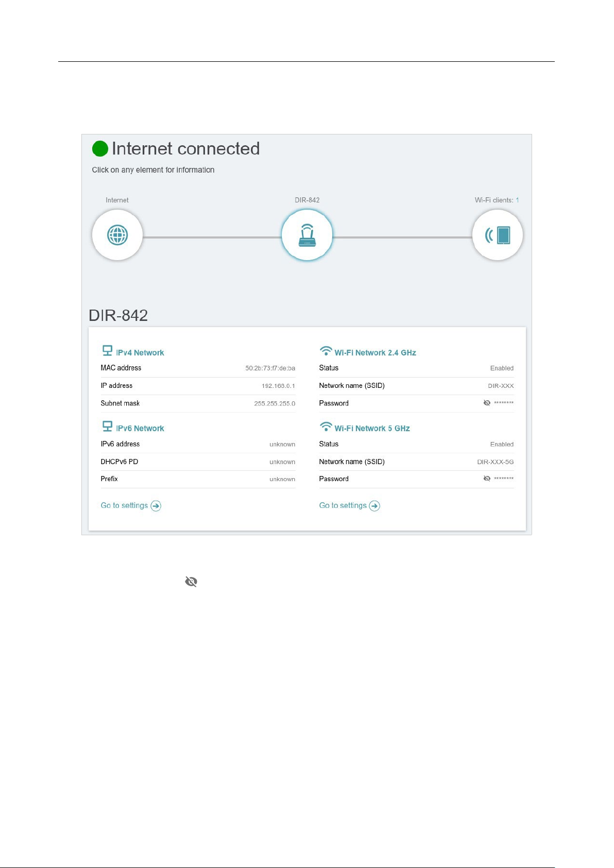Image resolution: width=614 pixels, height=868 pixels.
Task: Go to settings under Wi-Fi Network 5 GHz
Action: point(343,505)
